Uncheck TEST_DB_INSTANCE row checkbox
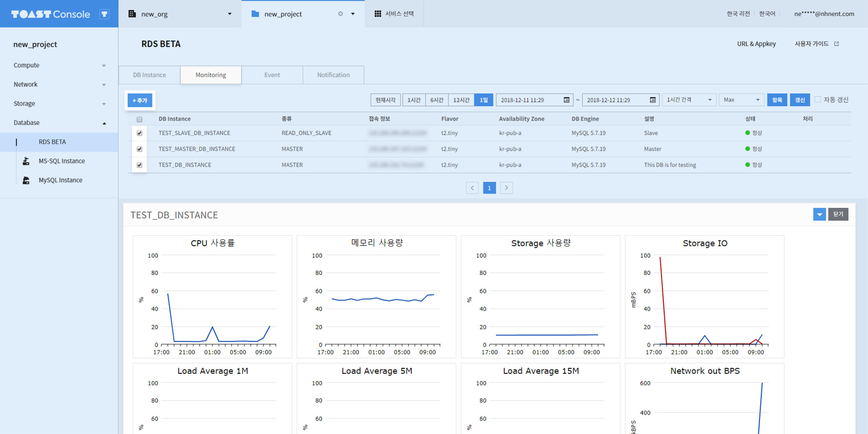This screenshot has height=434, width=868. (x=139, y=165)
